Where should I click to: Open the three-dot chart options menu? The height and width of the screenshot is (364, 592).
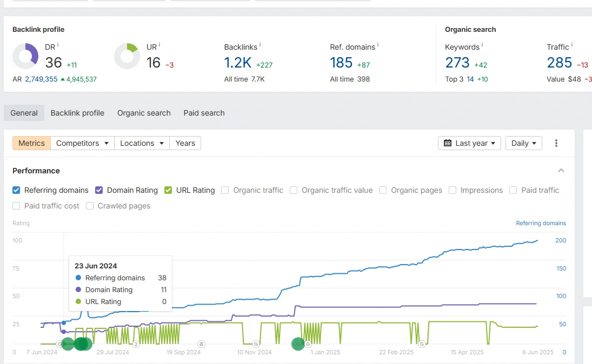point(556,143)
